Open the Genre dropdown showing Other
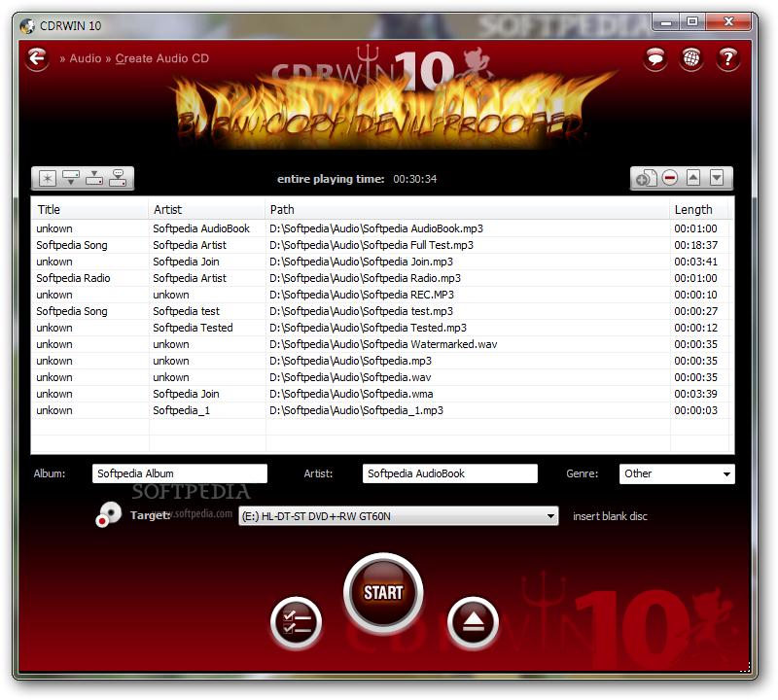Image resolution: width=778 pixels, height=700 pixels. (677, 473)
